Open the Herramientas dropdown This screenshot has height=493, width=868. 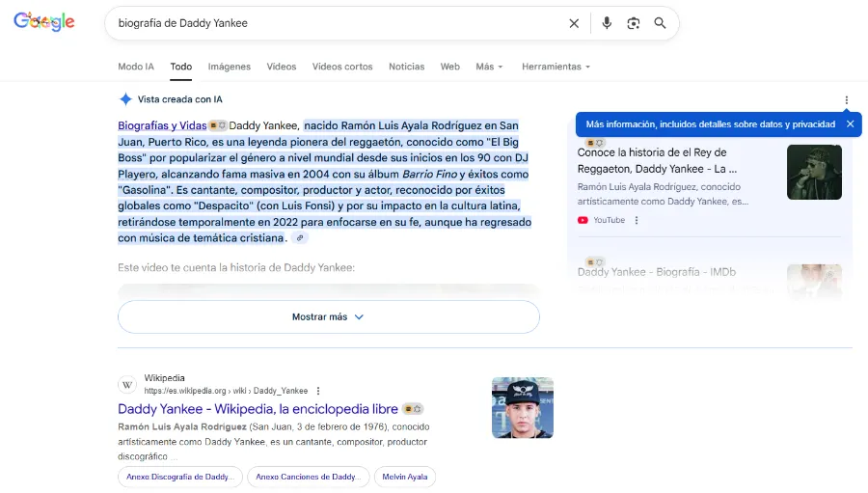click(x=556, y=67)
